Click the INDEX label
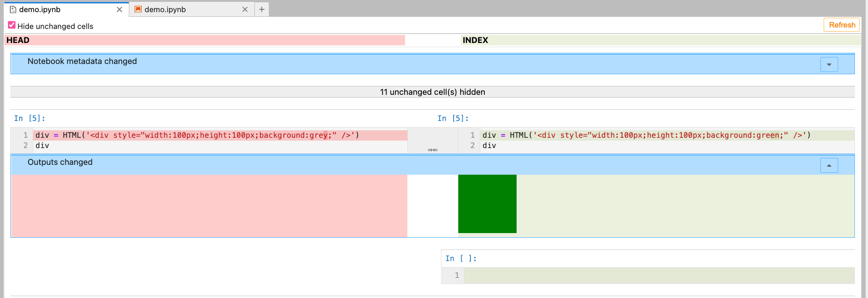Screen dimensions: 868x298 click(475, 40)
